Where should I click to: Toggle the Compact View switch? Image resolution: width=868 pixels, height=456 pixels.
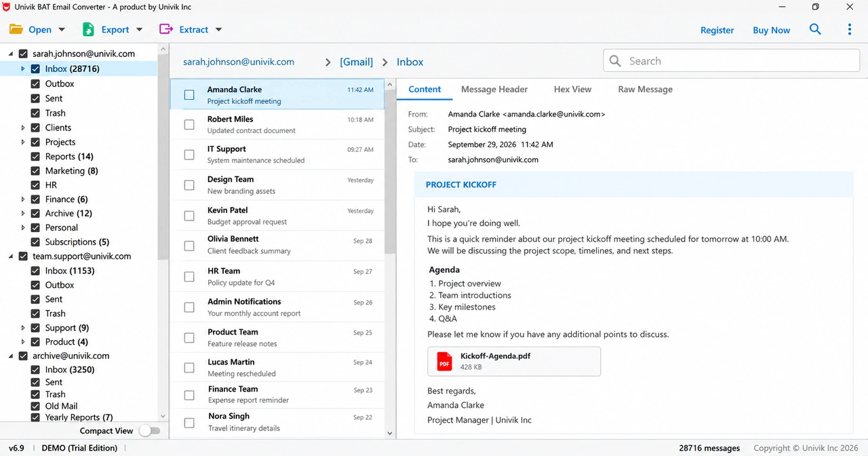149,430
